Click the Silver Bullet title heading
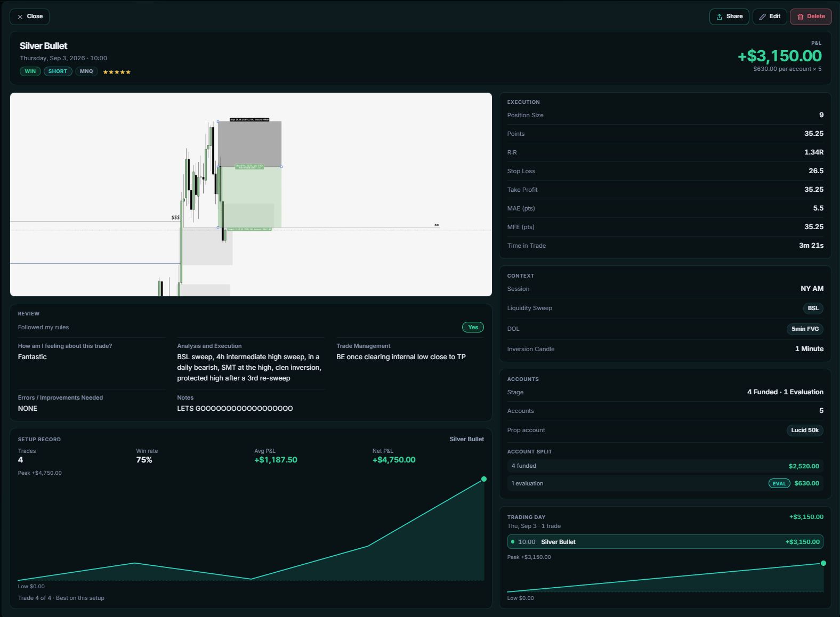Screen dimensions: 840x617 [44, 46]
